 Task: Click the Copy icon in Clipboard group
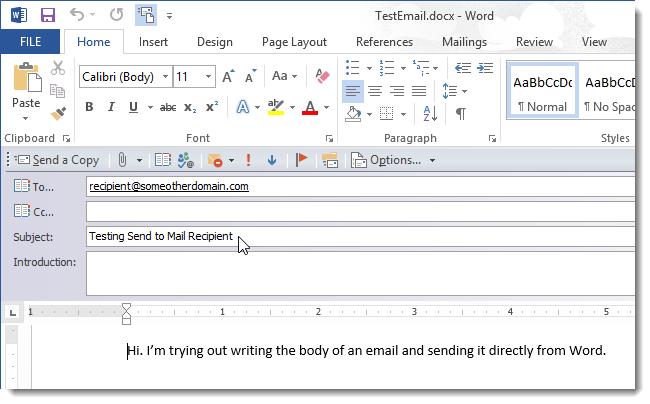pyautogui.click(x=57, y=91)
